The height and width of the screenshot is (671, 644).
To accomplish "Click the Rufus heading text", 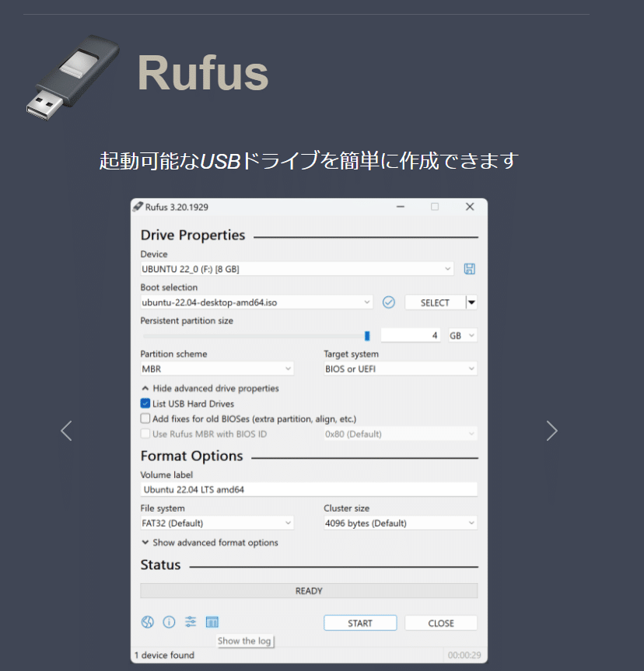I will (x=202, y=73).
